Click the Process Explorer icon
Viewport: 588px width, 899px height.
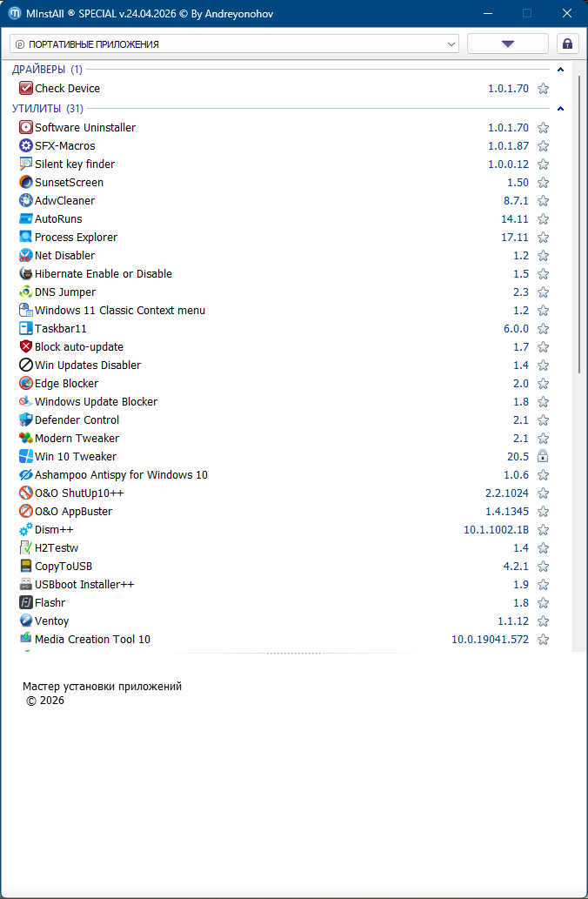tap(25, 238)
